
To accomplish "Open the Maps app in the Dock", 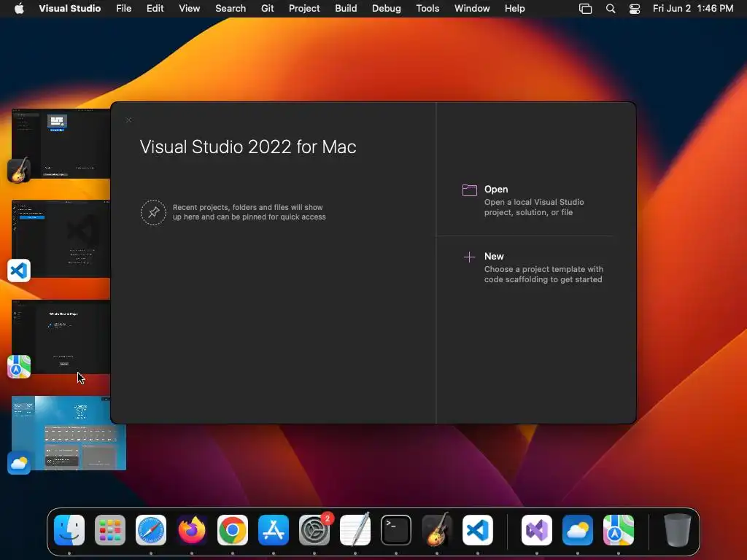I will pyautogui.click(x=619, y=529).
